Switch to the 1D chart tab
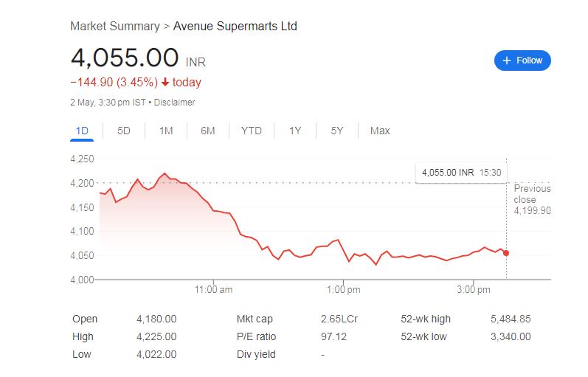This screenshot has height=377, width=588. pyautogui.click(x=82, y=131)
